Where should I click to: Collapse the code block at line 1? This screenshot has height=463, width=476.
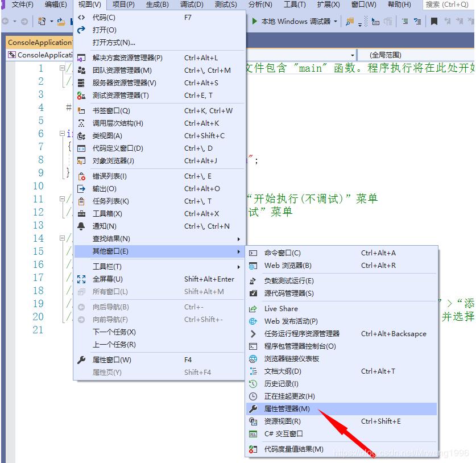pyautogui.click(x=62, y=68)
